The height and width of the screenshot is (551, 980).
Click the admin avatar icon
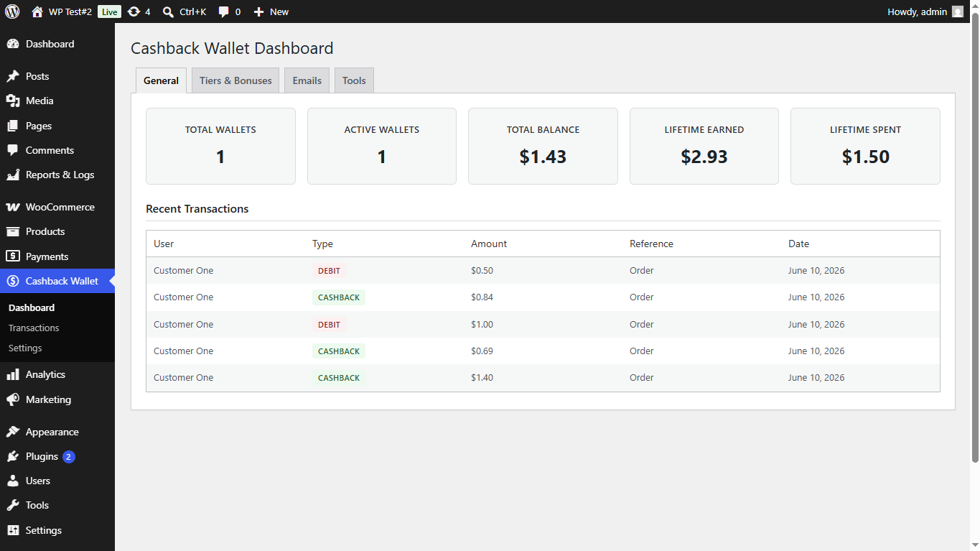(x=958, y=11)
